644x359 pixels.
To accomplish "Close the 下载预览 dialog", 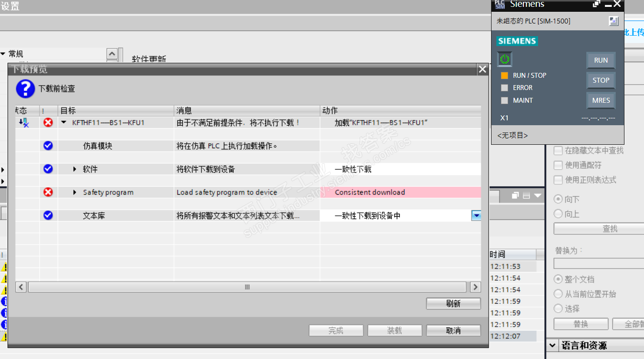I will 483,69.
